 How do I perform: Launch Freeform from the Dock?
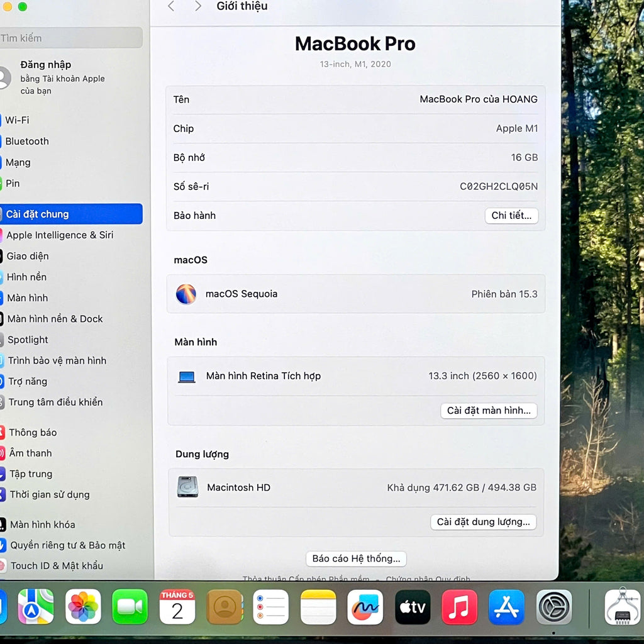365,607
